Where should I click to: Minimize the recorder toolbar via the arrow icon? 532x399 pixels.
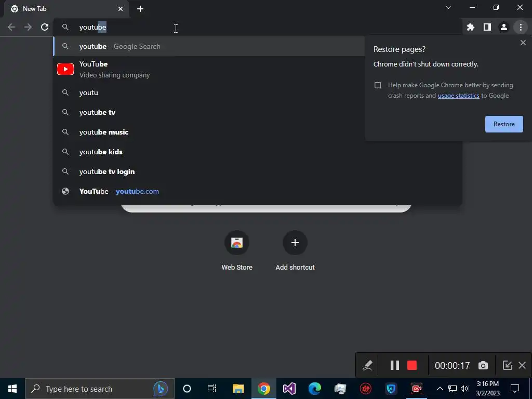(x=507, y=365)
